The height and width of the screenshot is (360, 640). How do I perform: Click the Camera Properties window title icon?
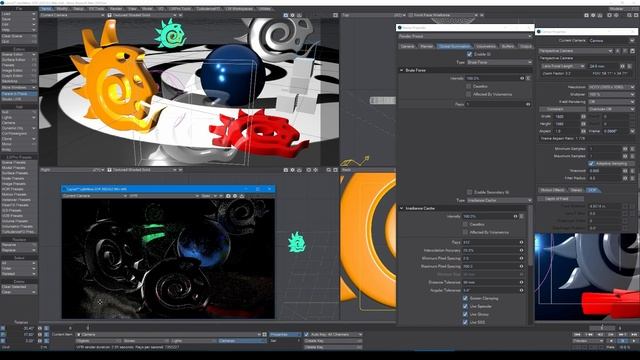point(539,31)
